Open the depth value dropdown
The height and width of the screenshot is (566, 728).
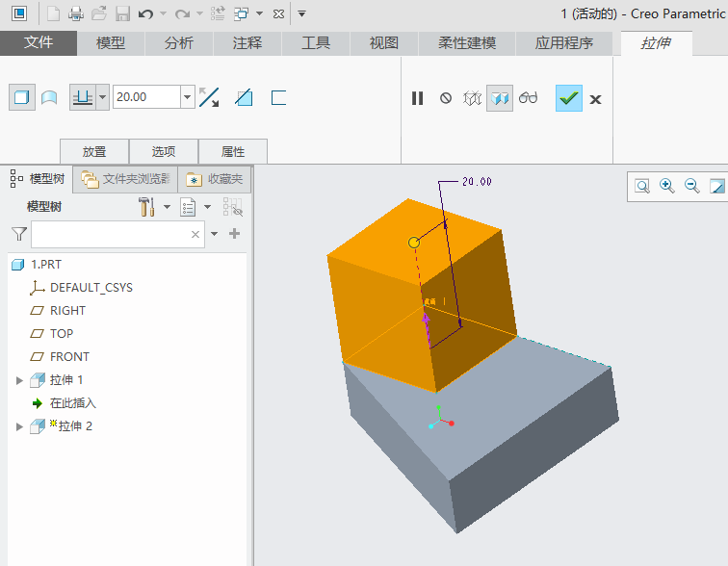[x=187, y=97]
